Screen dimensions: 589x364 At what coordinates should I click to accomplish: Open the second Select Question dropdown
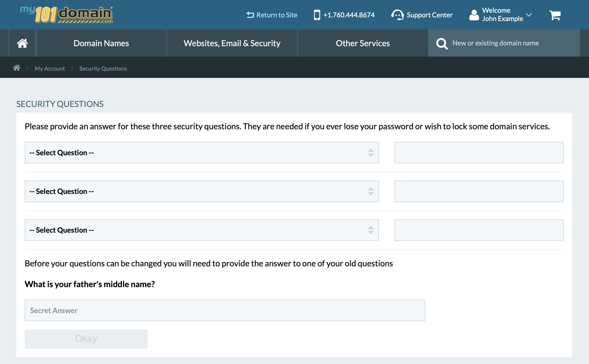202,191
